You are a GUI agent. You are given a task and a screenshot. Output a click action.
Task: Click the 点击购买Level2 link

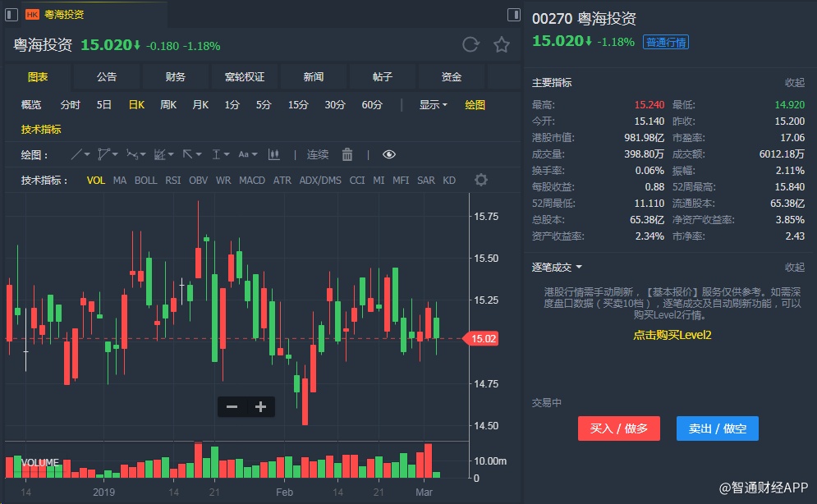pyautogui.click(x=672, y=335)
